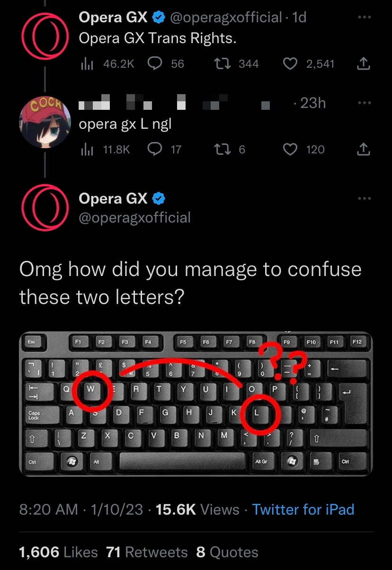Like the reply with 120 likes
This screenshot has height=570, width=392.
pyautogui.click(x=291, y=150)
